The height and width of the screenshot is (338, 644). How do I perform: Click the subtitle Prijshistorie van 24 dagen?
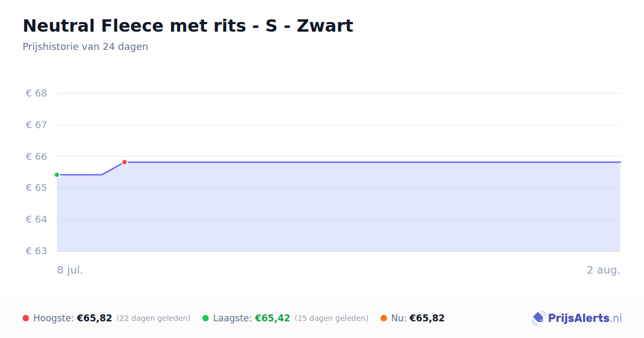click(x=85, y=47)
